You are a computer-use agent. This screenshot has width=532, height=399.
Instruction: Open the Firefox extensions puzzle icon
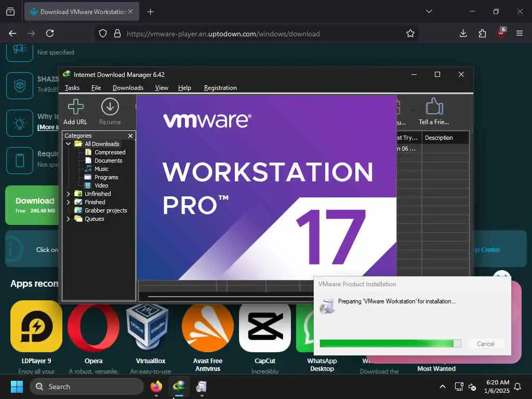pos(482,33)
